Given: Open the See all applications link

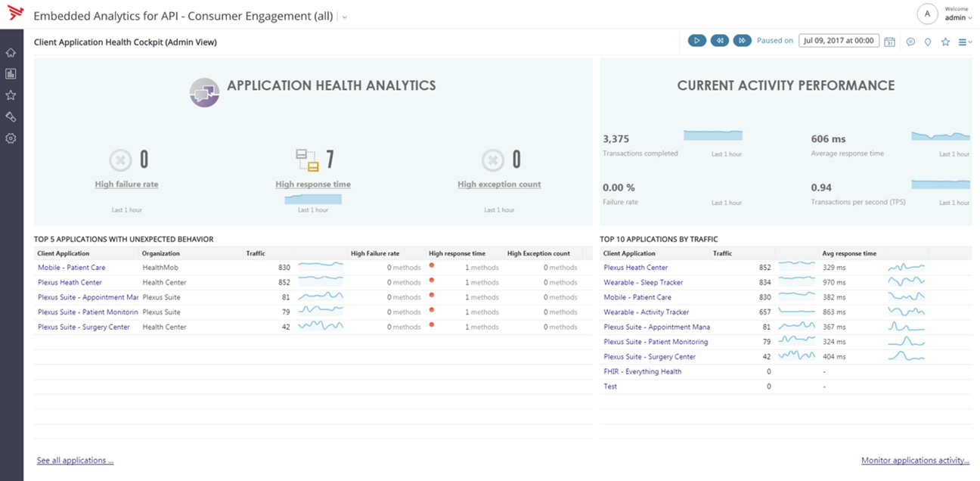Looking at the screenshot, I should [x=74, y=460].
